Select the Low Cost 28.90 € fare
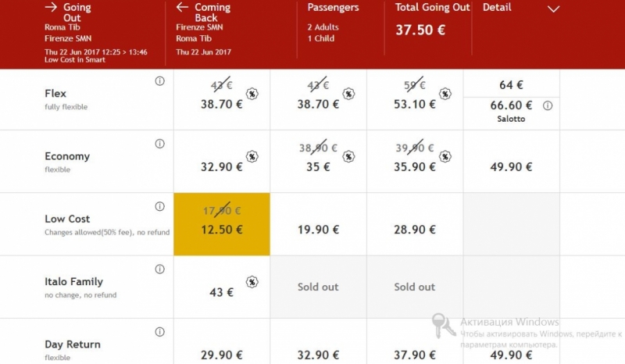 click(415, 224)
